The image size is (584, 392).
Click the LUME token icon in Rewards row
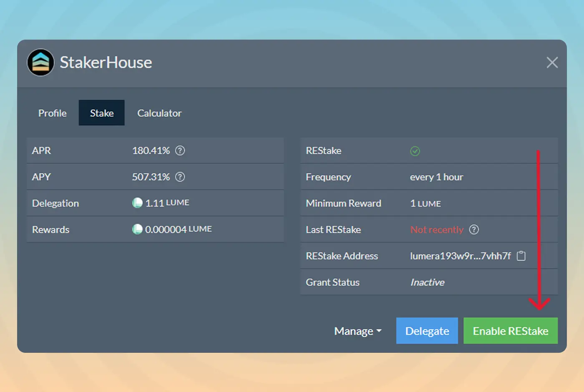(x=137, y=229)
